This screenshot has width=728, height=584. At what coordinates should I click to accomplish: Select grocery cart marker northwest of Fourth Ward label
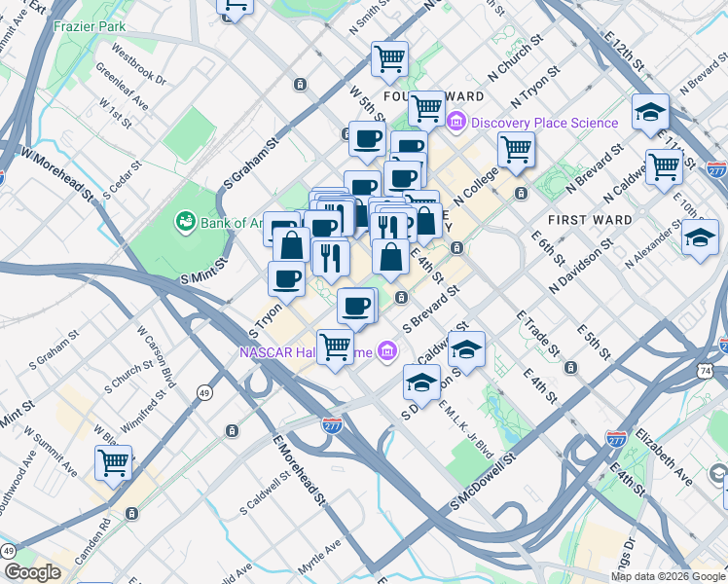point(389,61)
